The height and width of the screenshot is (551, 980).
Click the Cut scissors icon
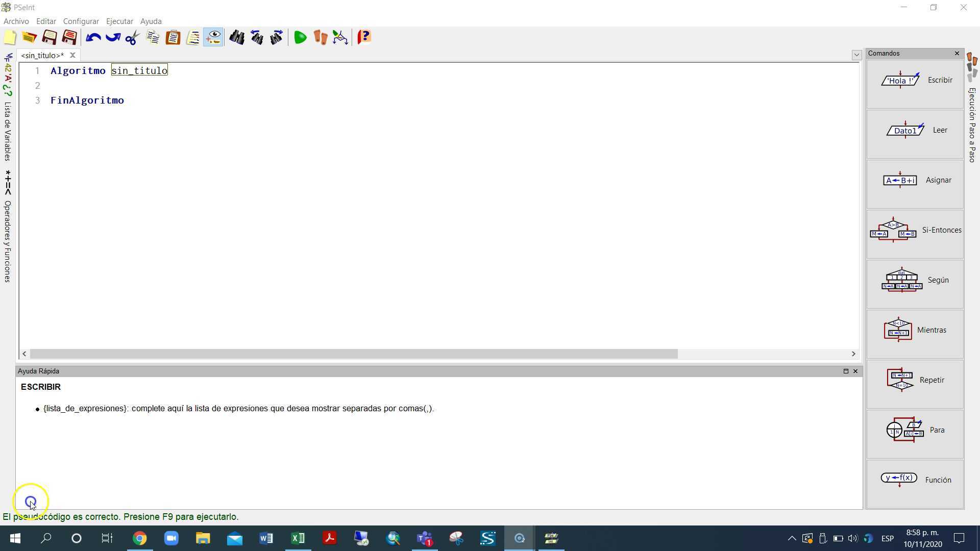click(x=132, y=37)
